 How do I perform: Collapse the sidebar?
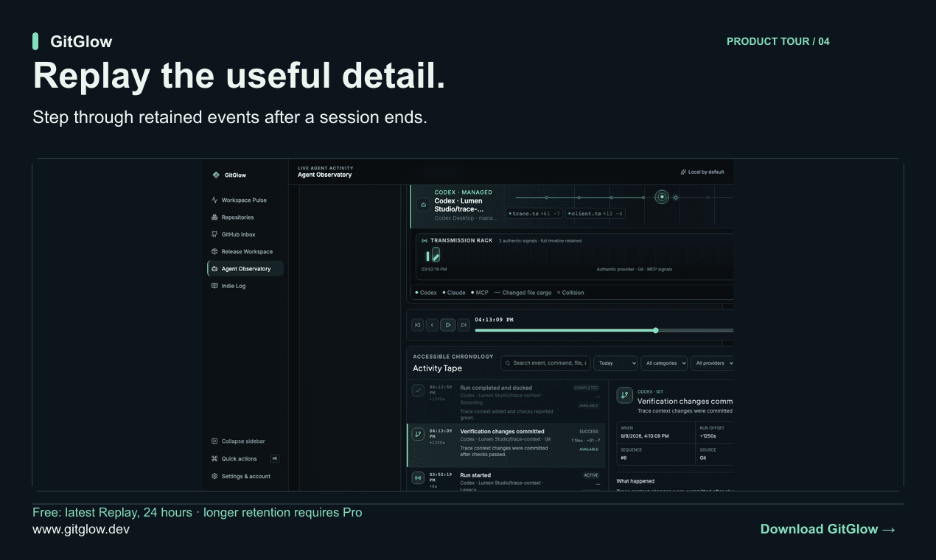[x=245, y=441]
